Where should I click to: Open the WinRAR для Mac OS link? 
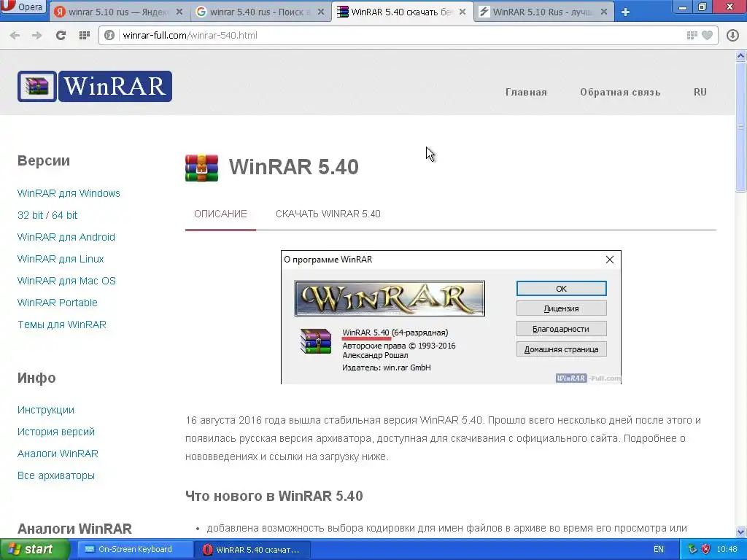click(66, 281)
